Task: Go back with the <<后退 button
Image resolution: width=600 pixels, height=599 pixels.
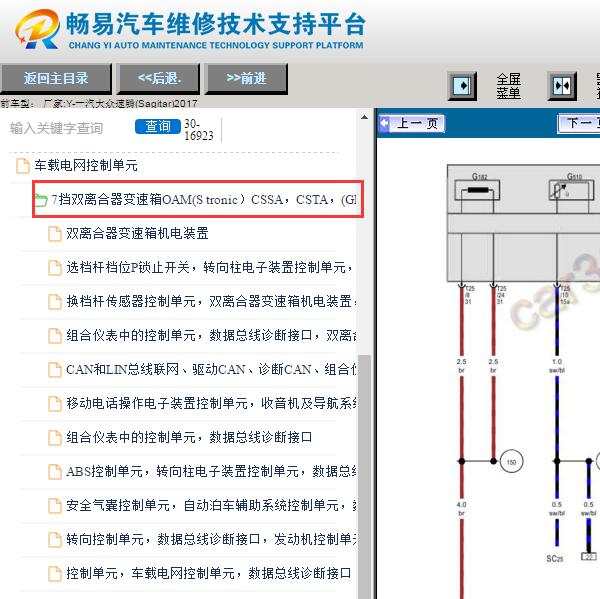Action: pyautogui.click(x=159, y=79)
